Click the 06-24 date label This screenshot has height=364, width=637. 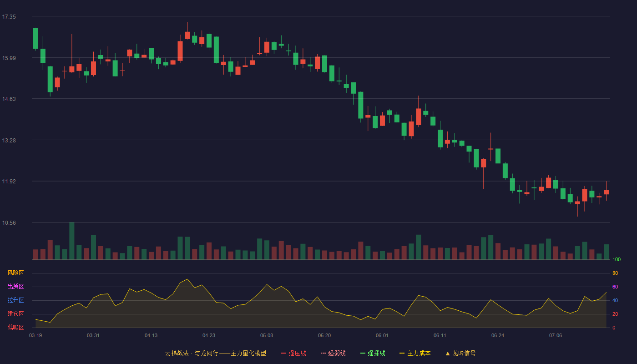pyautogui.click(x=498, y=335)
